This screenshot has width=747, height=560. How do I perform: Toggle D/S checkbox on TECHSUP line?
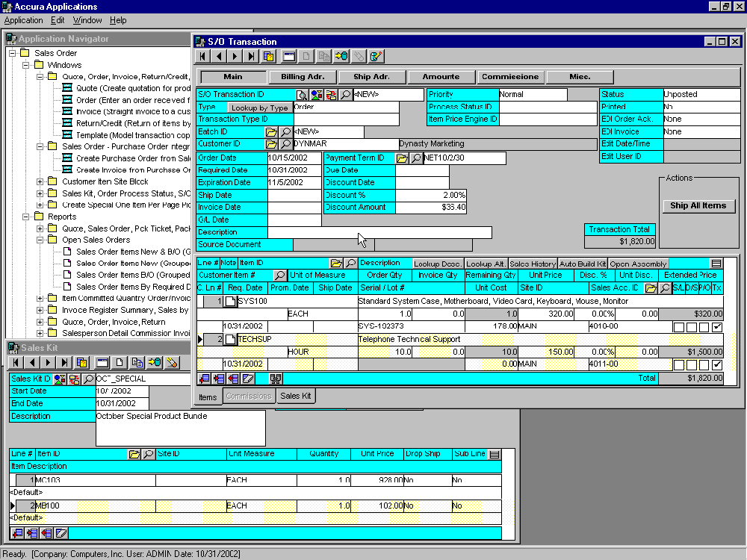click(692, 365)
